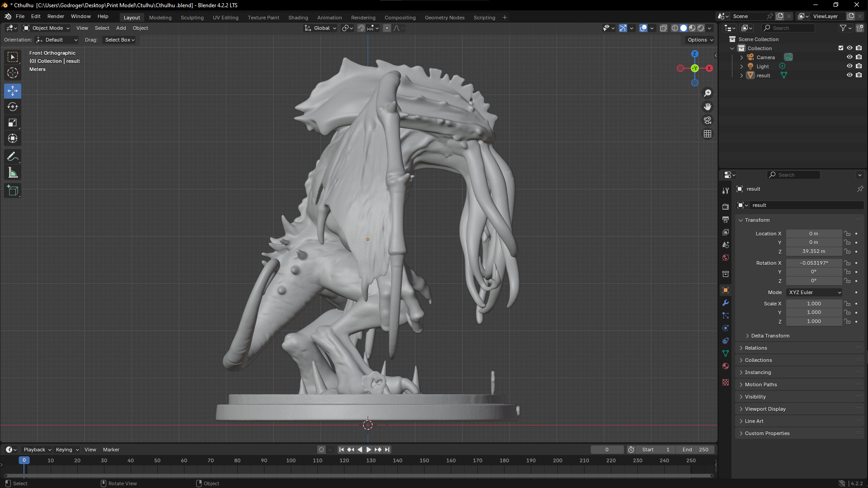Click the pan view hand icon
Image resolution: width=868 pixels, height=488 pixels.
[708, 107]
